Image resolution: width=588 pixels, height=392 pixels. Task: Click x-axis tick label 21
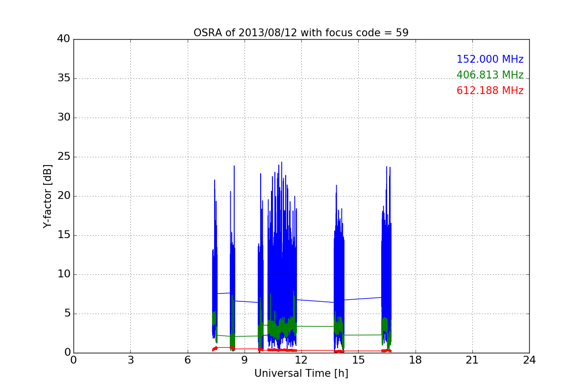coord(472,360)
